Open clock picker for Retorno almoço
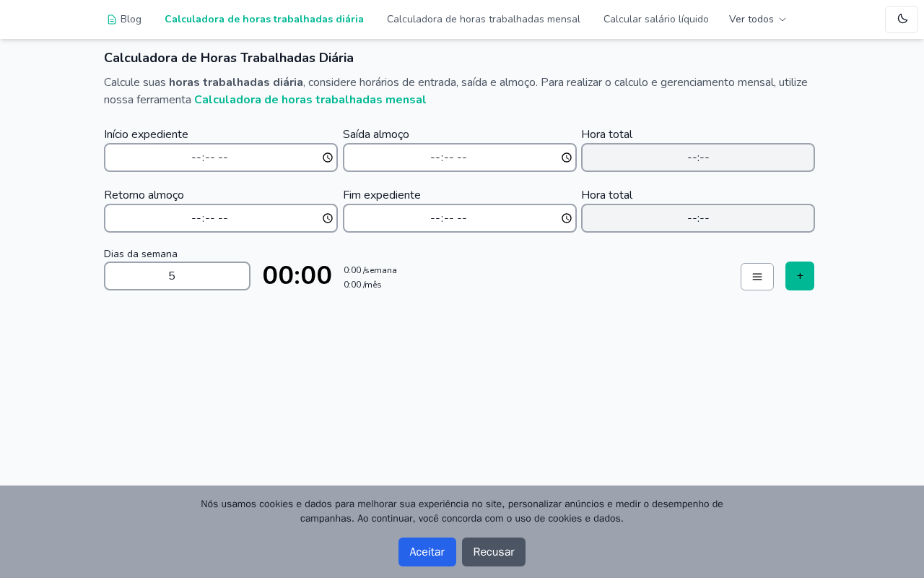924x578 pixels. point(328,218)
